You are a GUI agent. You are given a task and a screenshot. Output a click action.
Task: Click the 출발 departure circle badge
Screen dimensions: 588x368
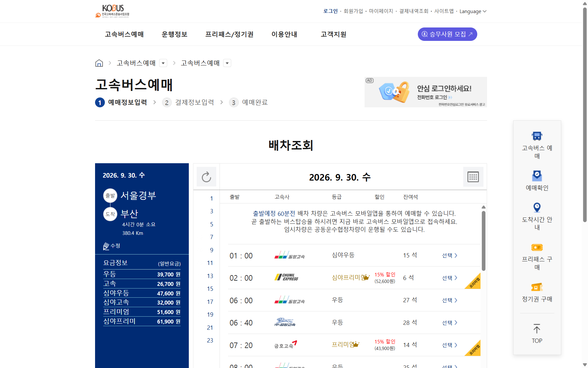click(110, 196)
